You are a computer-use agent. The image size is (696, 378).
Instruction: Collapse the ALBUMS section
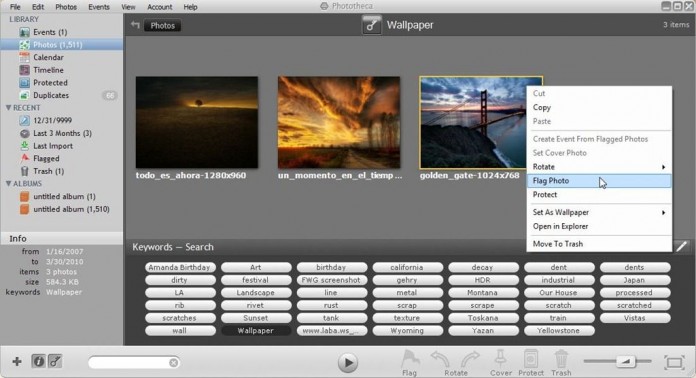click(x=8, y=184)
